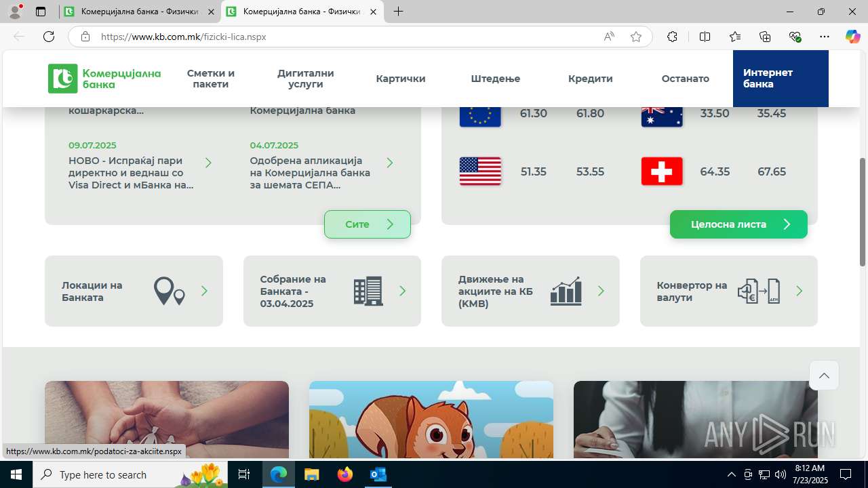Screen dimensions: 868x488
Task: Open Tab actions menu icon
Action: [x=41, y=12]
